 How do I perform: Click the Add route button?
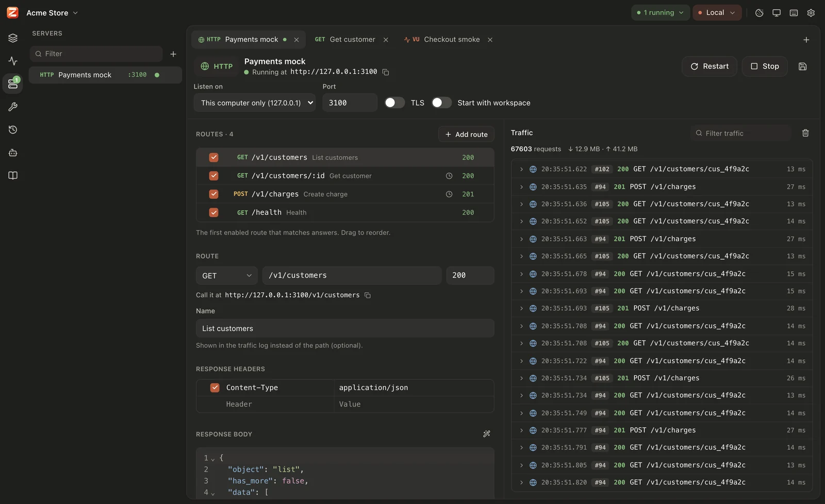tap(466, 135)
